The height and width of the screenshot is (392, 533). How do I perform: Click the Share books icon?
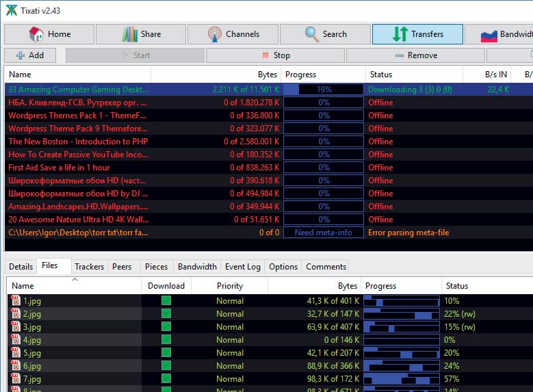129,34
